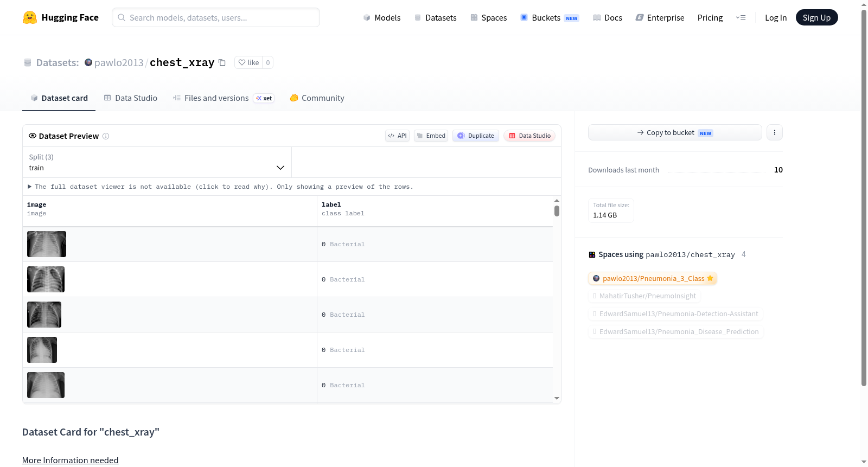Click the Copy to bucket button
This screenshot has width=868, height=467.
675,132
